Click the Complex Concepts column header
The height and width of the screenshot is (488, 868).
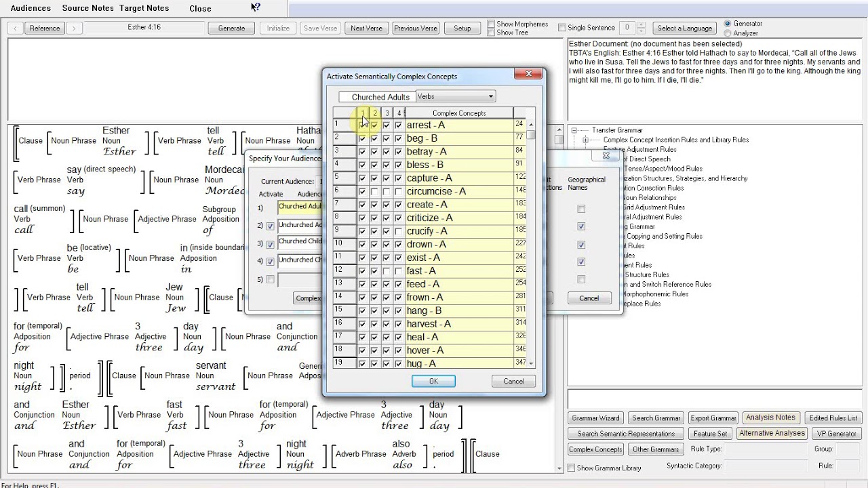459,113
